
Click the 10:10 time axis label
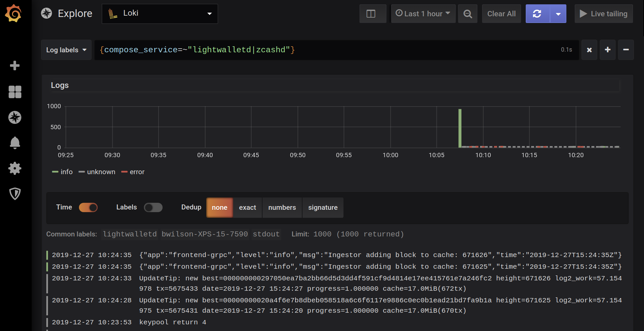pyautogui.click(x=483, y=155)
